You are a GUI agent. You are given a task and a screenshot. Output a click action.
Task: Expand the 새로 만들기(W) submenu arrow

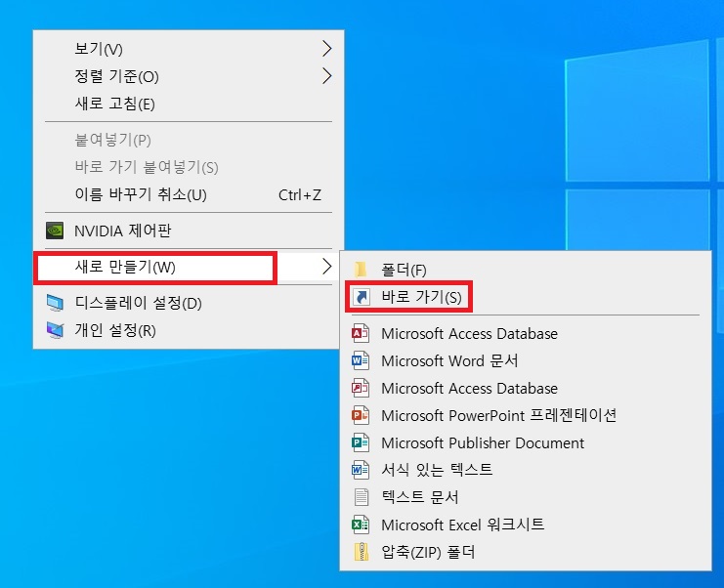pos(327,267)
